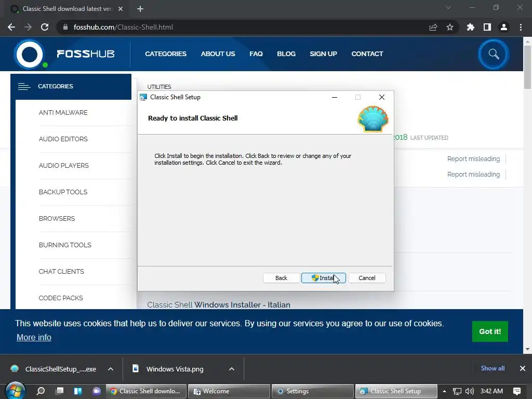Open the Windows Start orb
532x399 pixels.
pos(15,391)
